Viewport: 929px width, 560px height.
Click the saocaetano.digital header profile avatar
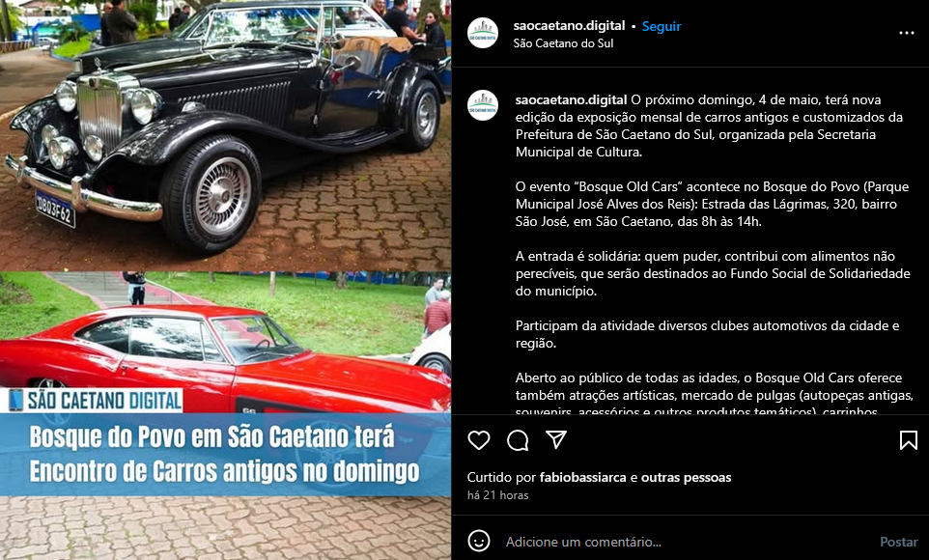[483, 33]
